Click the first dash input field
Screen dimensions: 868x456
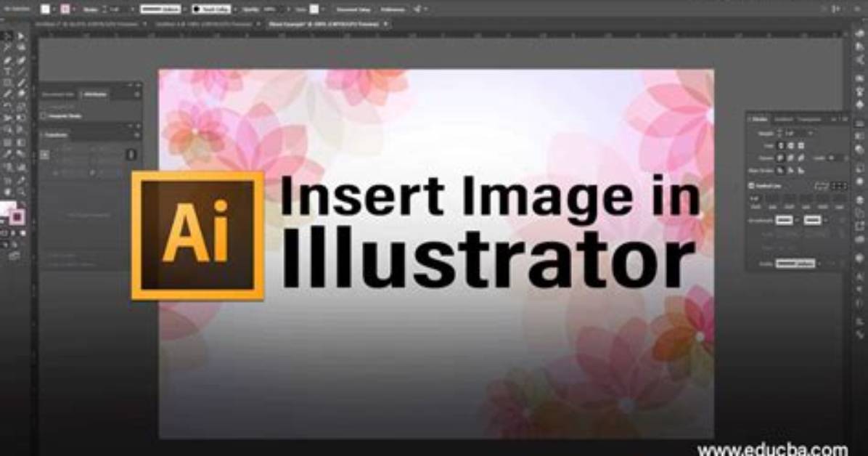[755, 199]
